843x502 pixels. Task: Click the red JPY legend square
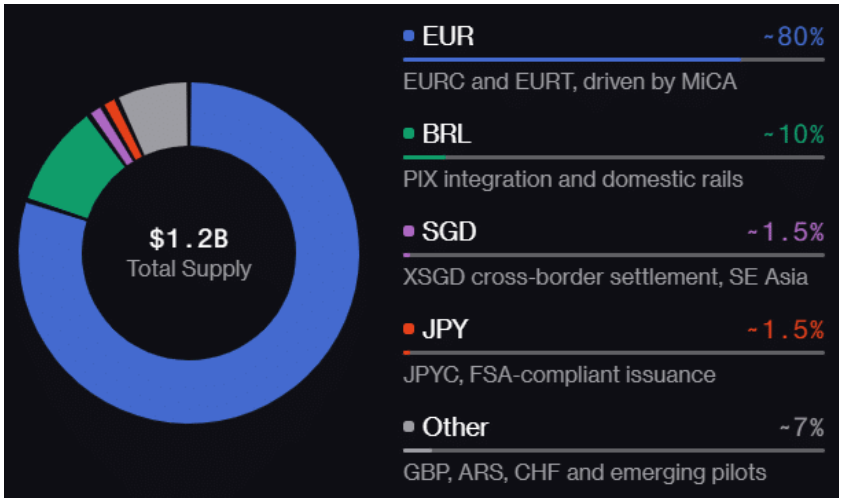[408, 329]
